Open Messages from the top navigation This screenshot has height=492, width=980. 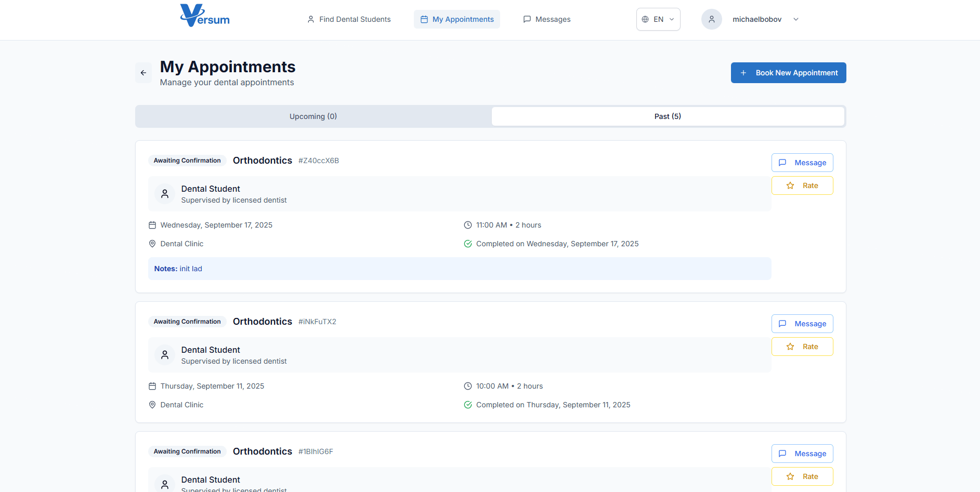coord(547,19)
